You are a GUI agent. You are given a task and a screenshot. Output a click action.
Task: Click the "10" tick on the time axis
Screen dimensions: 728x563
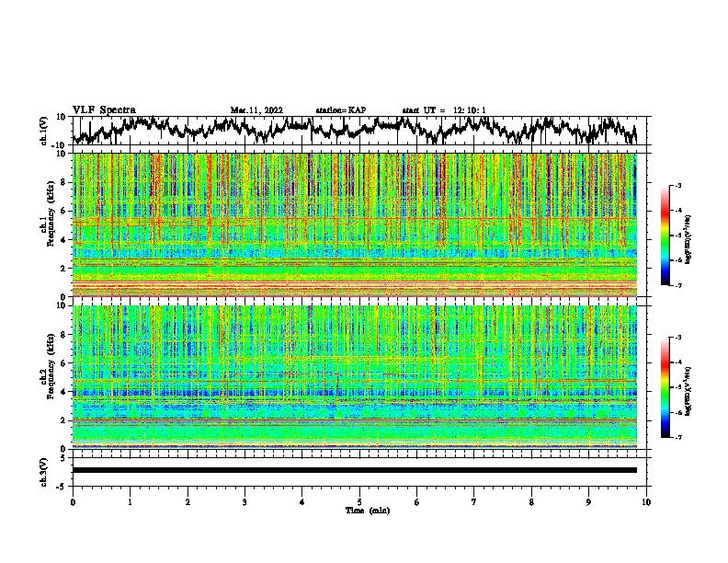click(x=646, y=502)
